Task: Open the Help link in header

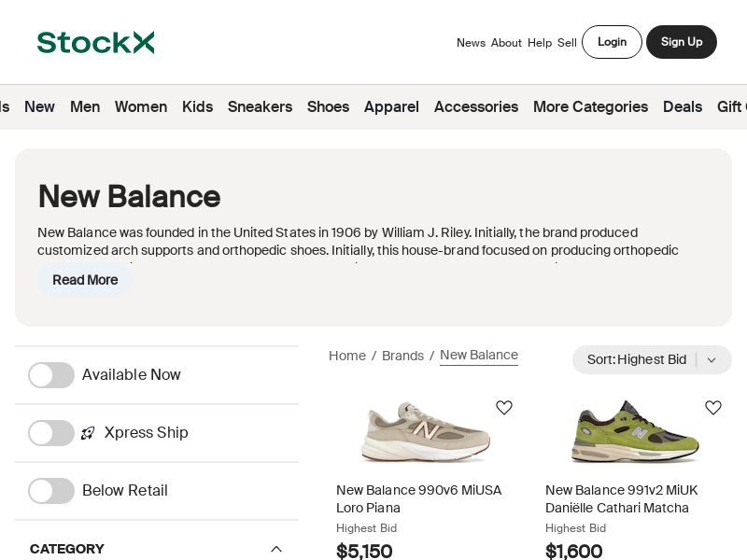Action: click(540, 43)
